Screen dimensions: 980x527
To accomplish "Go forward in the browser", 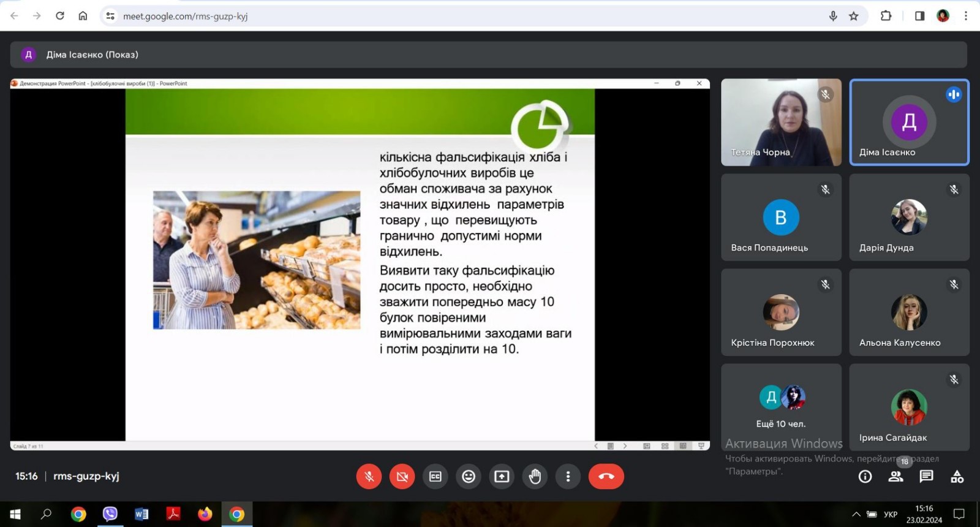I will 37,16.
